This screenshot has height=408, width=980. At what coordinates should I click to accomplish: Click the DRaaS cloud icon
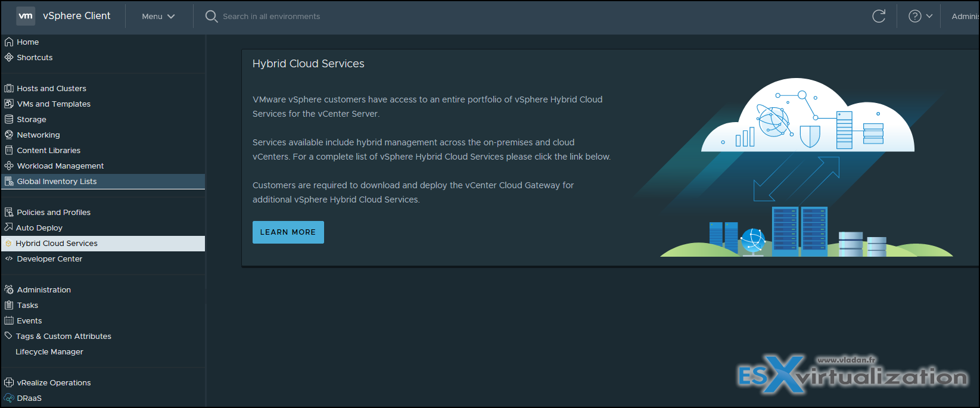pyautogui.click(x=9, y=398)
